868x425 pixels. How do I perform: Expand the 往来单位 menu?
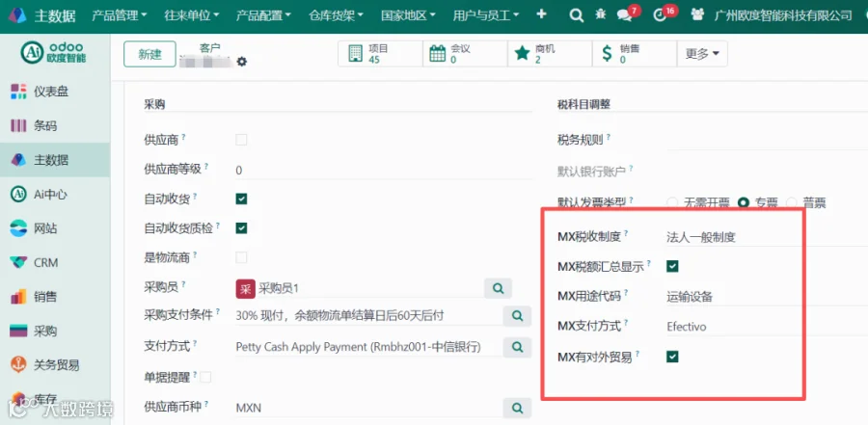[x=192, y=15]
